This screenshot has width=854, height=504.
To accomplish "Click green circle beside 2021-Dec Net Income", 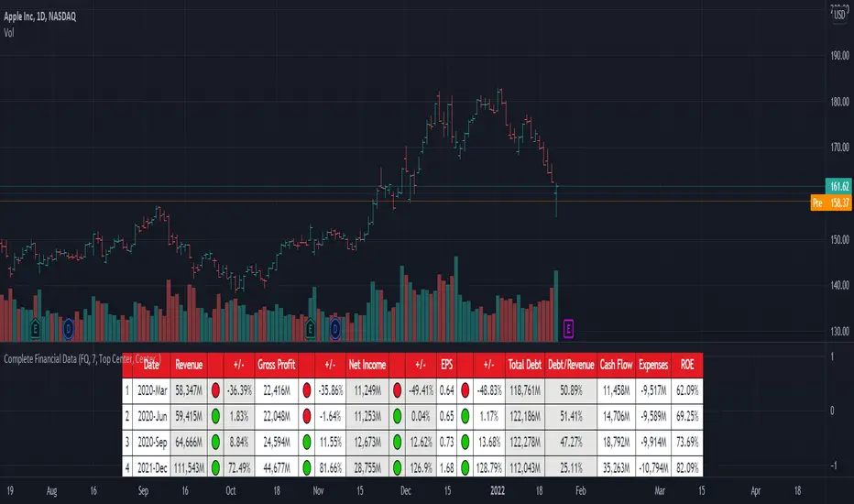I will click(x=398, y=466).
